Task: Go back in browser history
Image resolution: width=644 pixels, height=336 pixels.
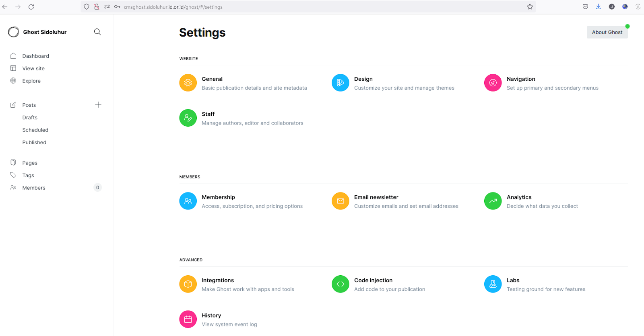Action: click(x=5, y=7)
